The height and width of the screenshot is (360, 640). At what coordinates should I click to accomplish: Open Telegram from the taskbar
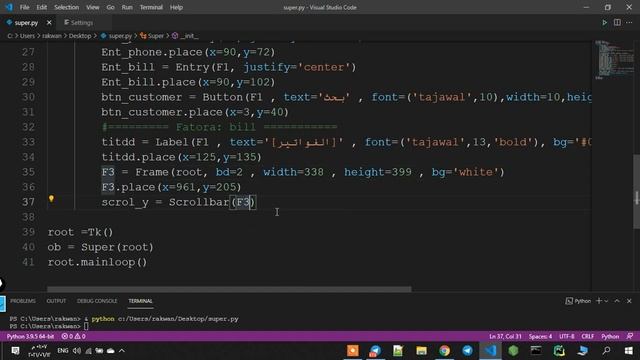(x=467, y=351)
